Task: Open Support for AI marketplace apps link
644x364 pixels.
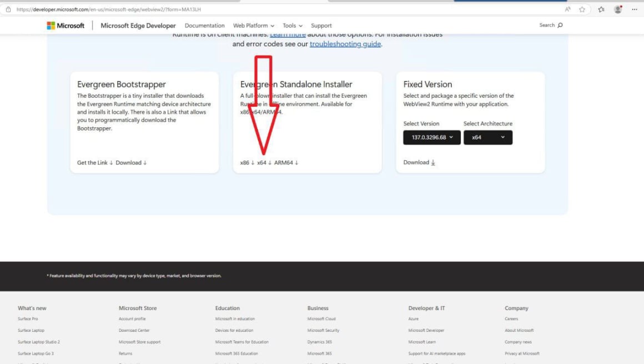Action: 437,353
